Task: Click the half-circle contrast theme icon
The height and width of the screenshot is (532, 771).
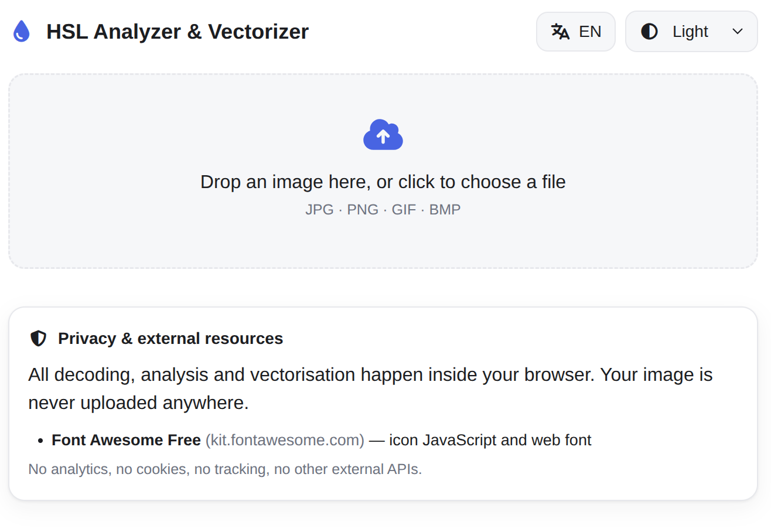Action: (649, 32)
